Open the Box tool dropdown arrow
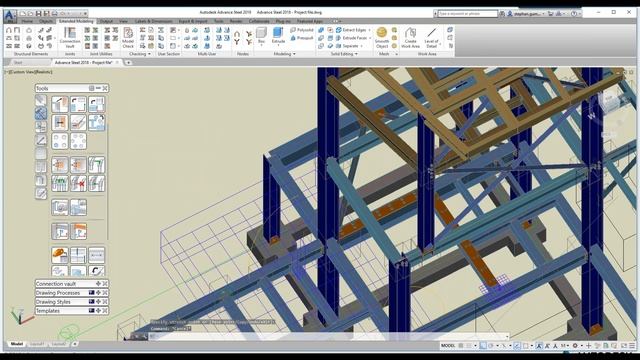The width and height of the screenshot is (640, 360). [261, 45]
